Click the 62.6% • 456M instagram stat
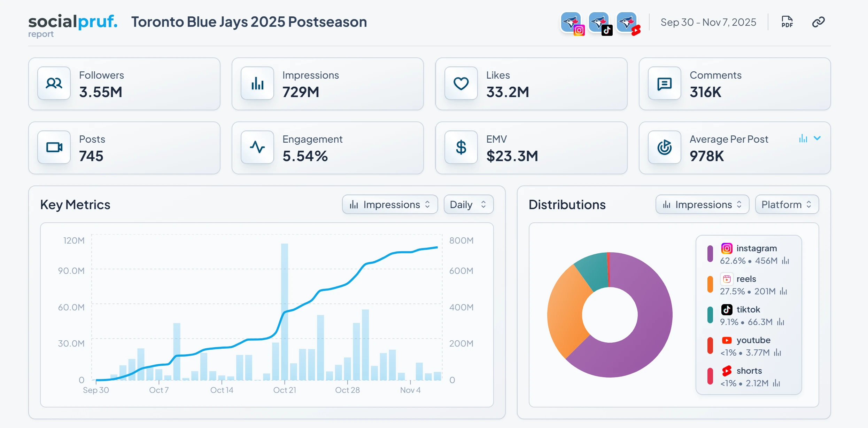This screenshot has height=428, width=868. (x=749, y=261)
